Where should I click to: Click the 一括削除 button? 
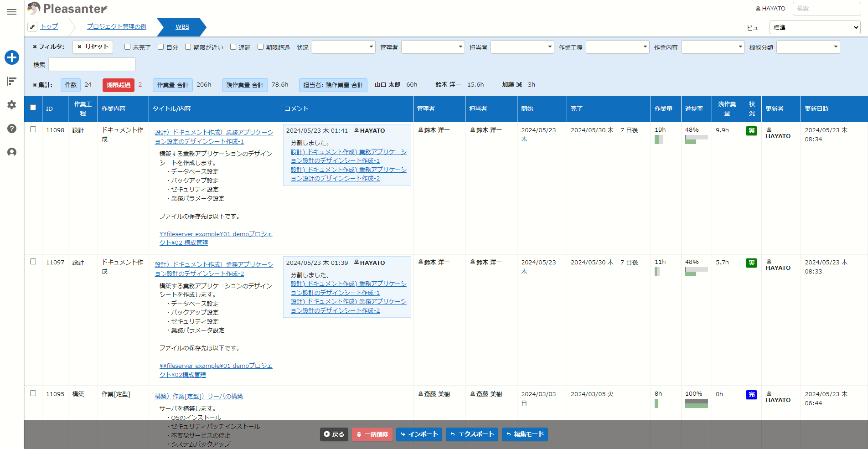click(372, 434)
